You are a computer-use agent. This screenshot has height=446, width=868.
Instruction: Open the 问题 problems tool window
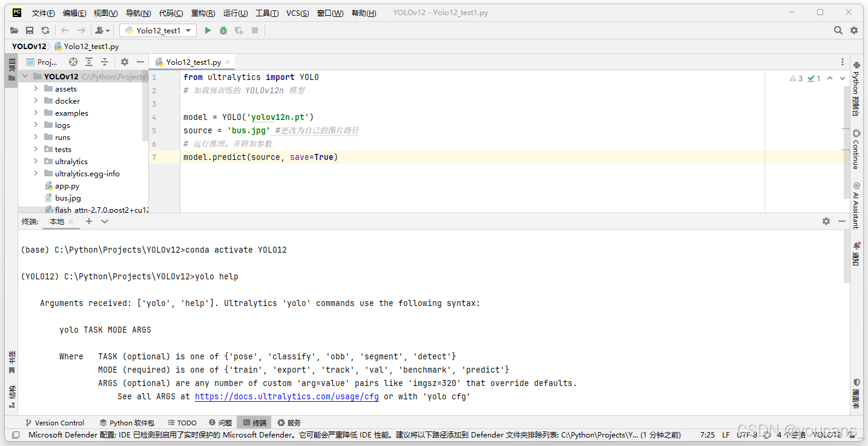point(220,422)
